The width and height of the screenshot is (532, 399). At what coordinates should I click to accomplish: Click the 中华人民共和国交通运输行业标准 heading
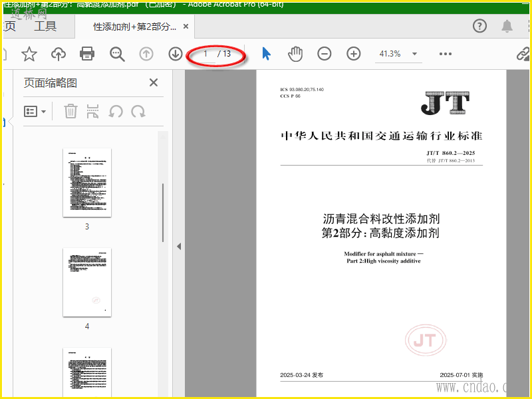pyautogui.click(x=381, y=136)
